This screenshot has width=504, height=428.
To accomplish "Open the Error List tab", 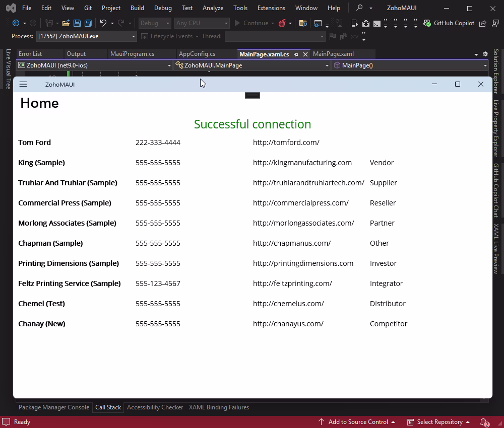I will pyautogui.click(x=30, y=54).
